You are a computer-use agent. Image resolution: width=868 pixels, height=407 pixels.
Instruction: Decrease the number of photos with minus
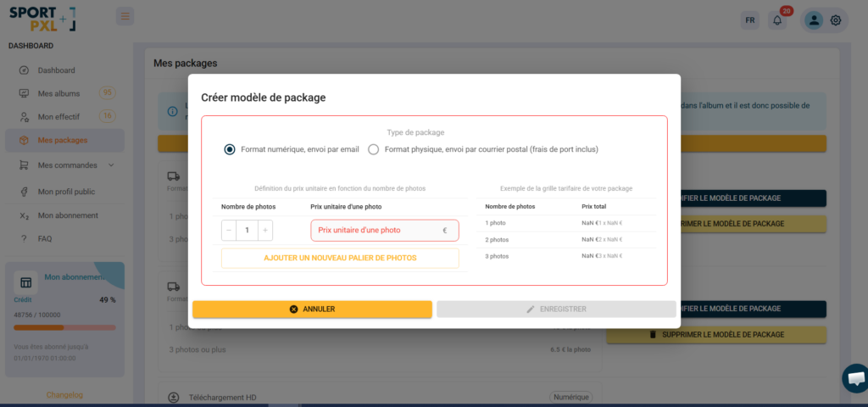tap(229, 230)
